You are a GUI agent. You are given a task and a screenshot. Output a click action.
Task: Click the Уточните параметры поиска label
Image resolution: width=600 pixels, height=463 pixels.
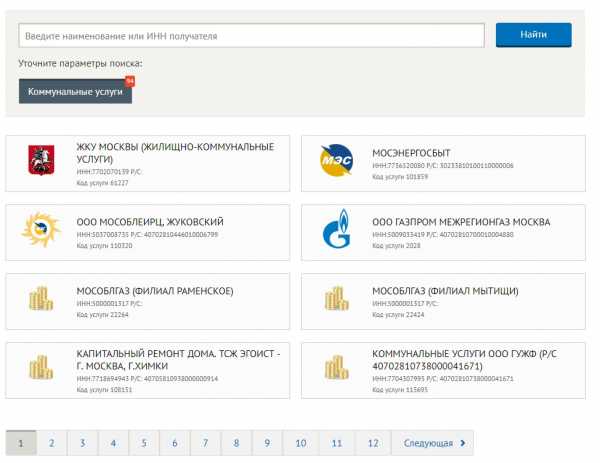tap(80, 63)
